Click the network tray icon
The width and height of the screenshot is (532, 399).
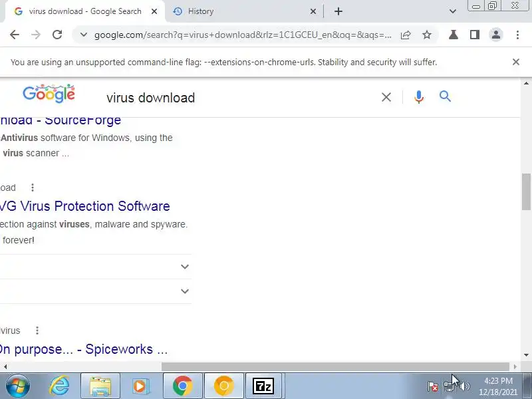point(450,386)
